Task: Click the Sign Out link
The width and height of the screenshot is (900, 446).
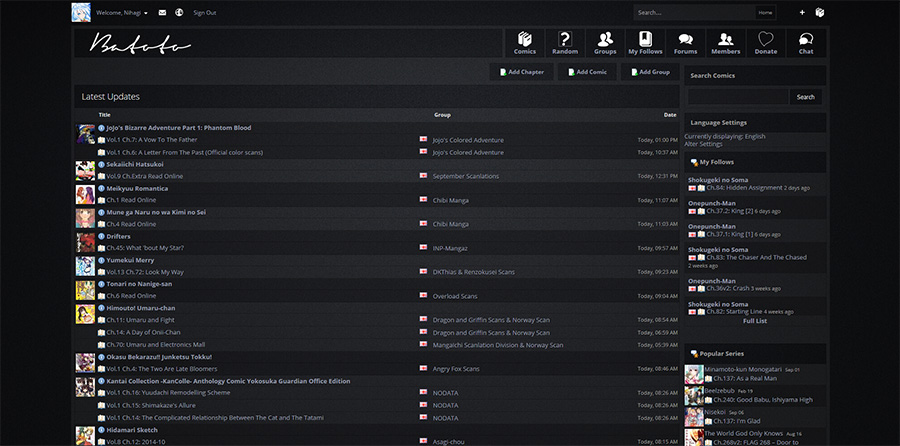Action: point(204,13)
